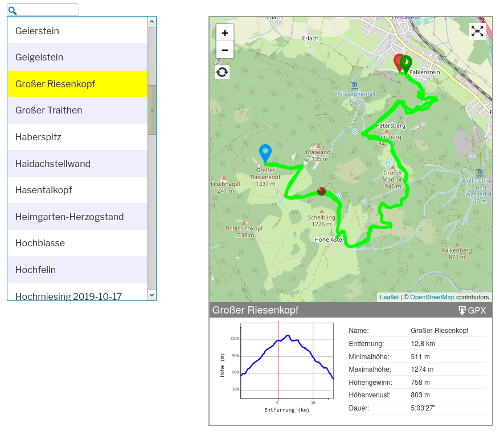504x439 pixels.
Task: Click the Entfernung value 12,8 km
Action: pyautogui.click(x=423, y=343)
